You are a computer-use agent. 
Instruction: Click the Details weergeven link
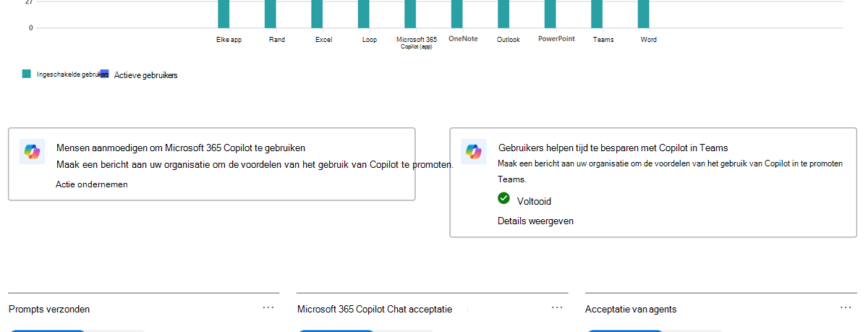(535, 221)
